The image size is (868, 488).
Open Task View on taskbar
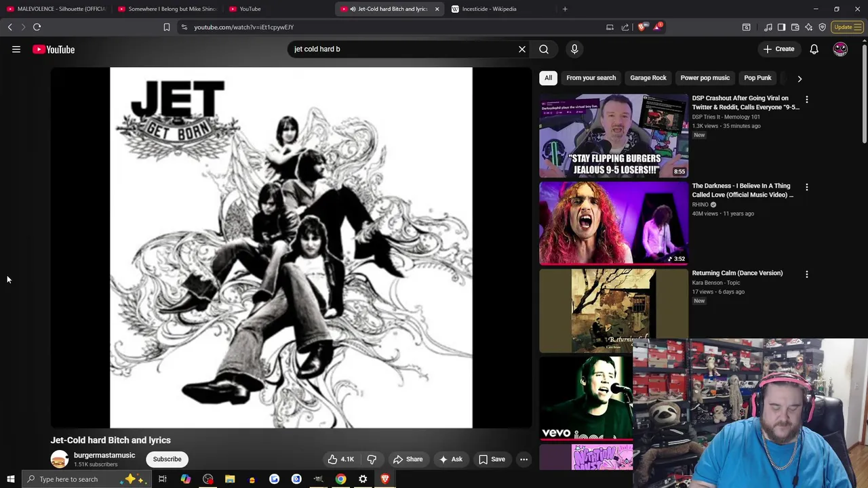coord(163,479)
